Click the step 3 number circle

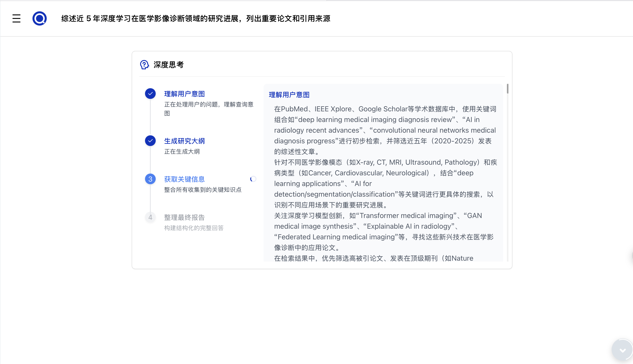coord(150,179)
